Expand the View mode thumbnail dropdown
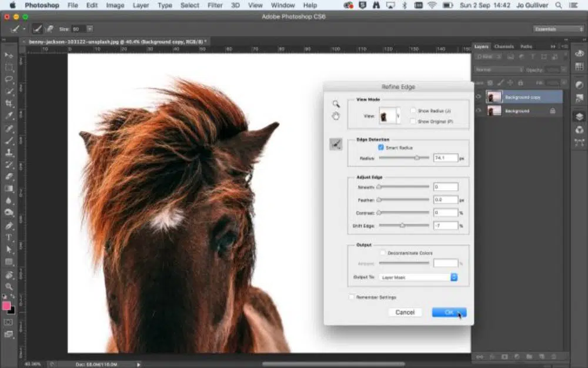The width and height of the screenshot is (588, 368). (x=398, y=115)
